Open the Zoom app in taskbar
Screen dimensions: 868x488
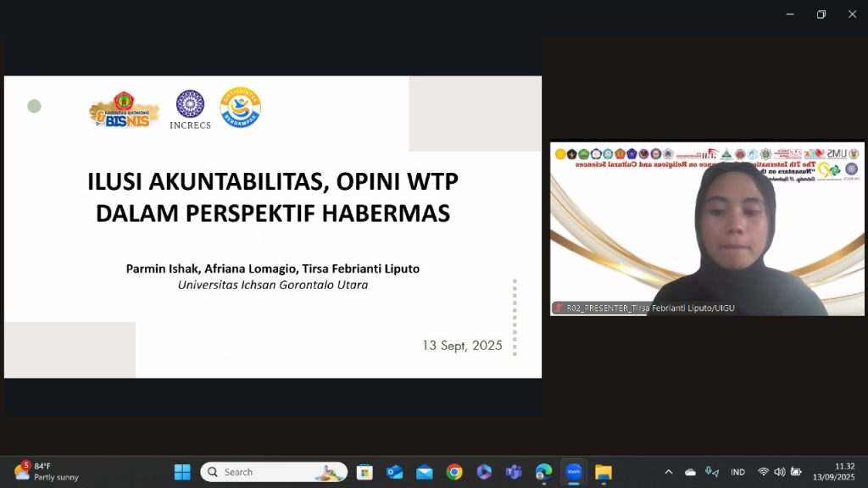point(573,472)
